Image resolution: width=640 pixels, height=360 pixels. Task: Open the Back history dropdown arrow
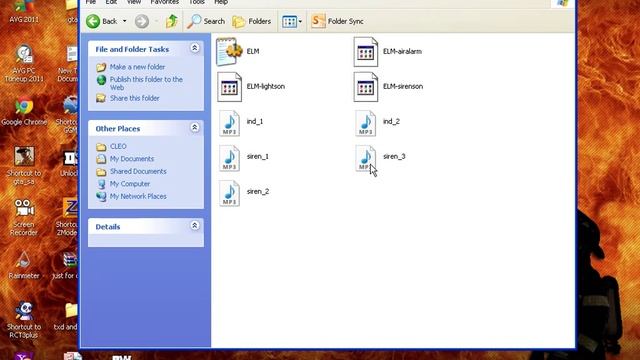[124, 21]
